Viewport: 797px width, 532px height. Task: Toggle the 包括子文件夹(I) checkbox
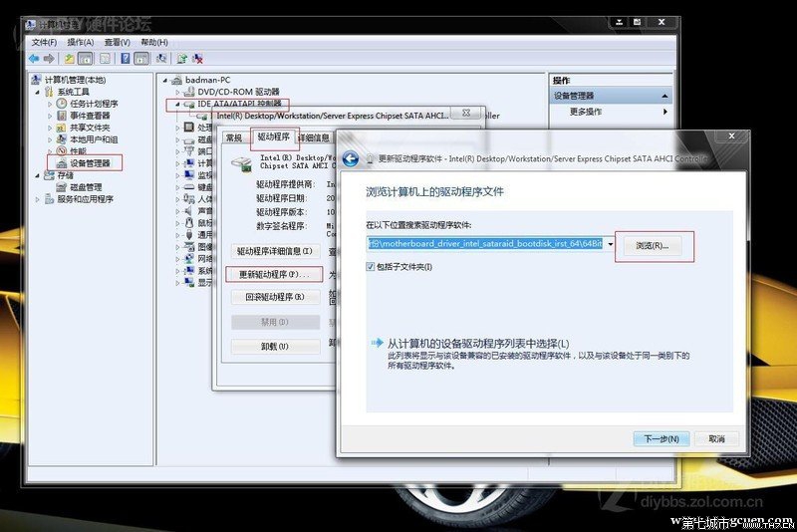point(371,267)
